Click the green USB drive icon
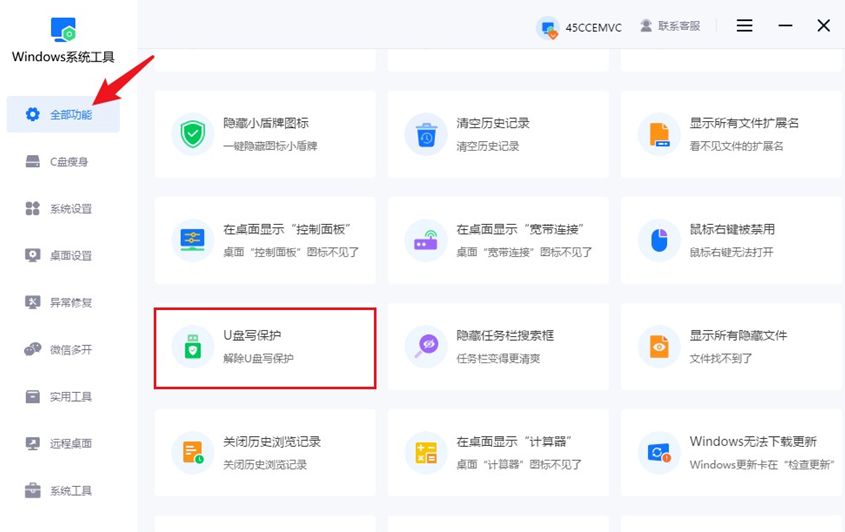This screenshot has height=532, width=845. coord(193,347)
